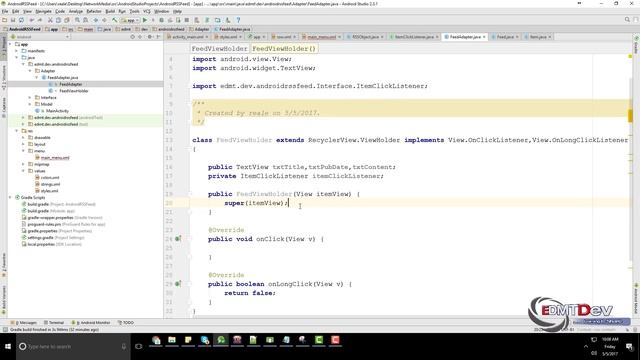The height and width of the screenshot is (360, 640).
Task: Click the Undo arrow icon
Action: pos(32,20)
